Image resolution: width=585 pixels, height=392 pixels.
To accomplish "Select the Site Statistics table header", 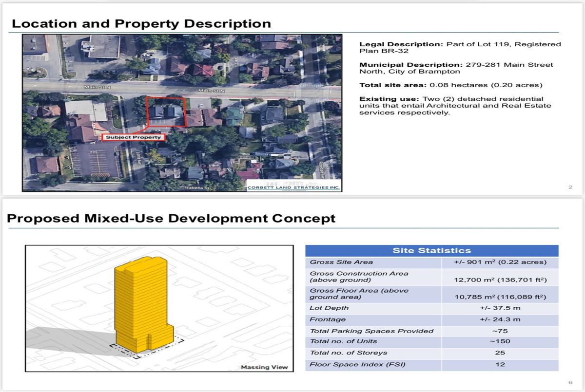I will [432, 251].
